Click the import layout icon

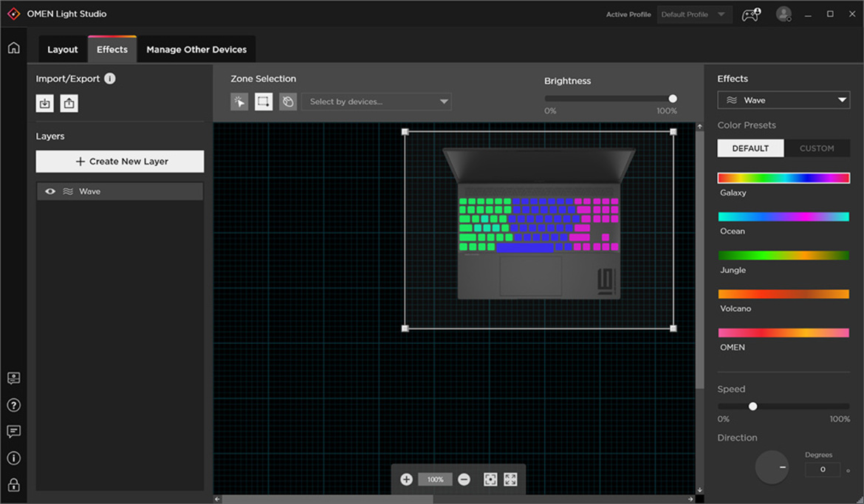pos(44,103)
